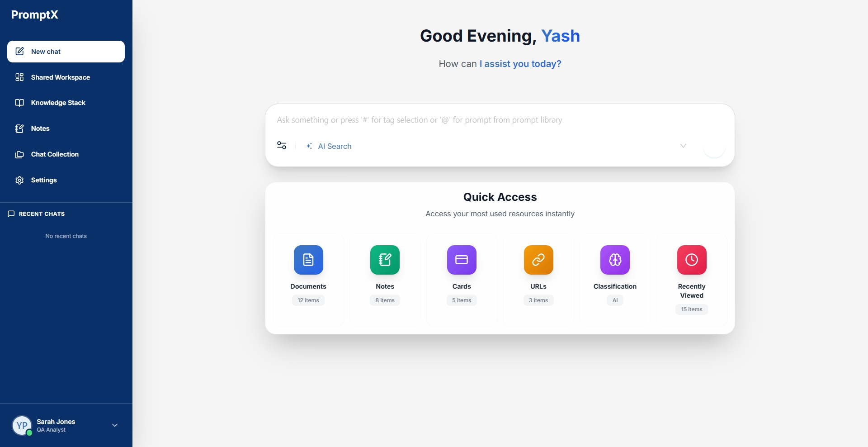This screenshot has width=868, height=447.
Task: Expand the Sarah Jones profile menu
Action: [114, 425]
